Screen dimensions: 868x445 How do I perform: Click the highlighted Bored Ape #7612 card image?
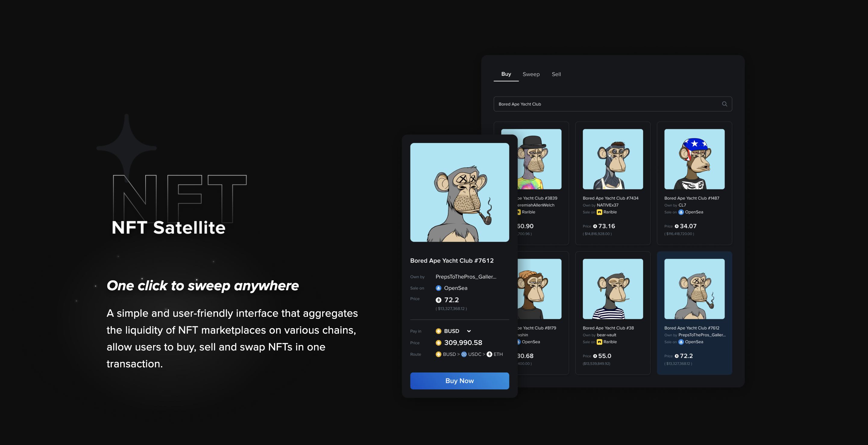pyautogui.click(x=694, y=289)
